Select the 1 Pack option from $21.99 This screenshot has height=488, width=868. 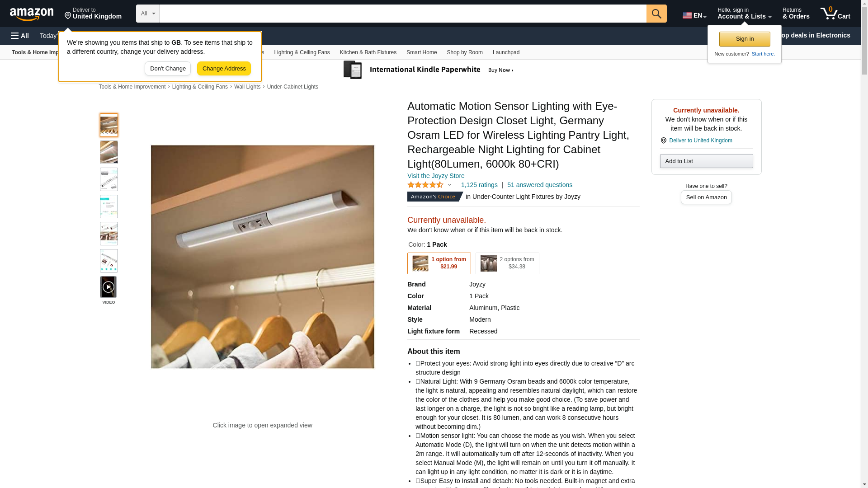(x=439, y=263)
